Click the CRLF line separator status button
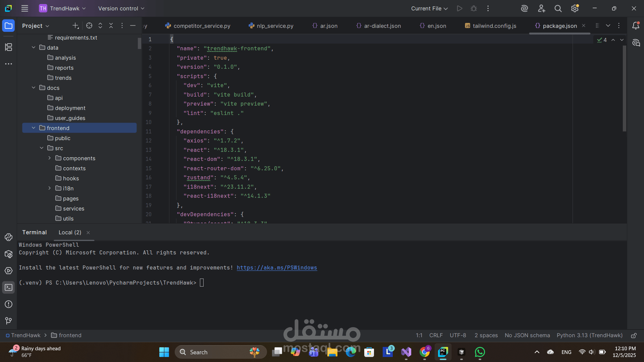 pyautogui.click(x=436, y=336)
